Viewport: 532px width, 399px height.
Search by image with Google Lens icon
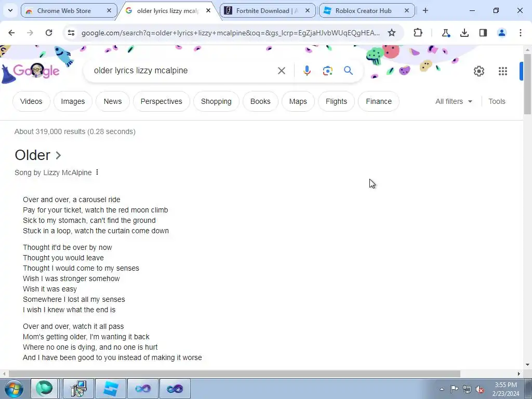tap(327, 71)
